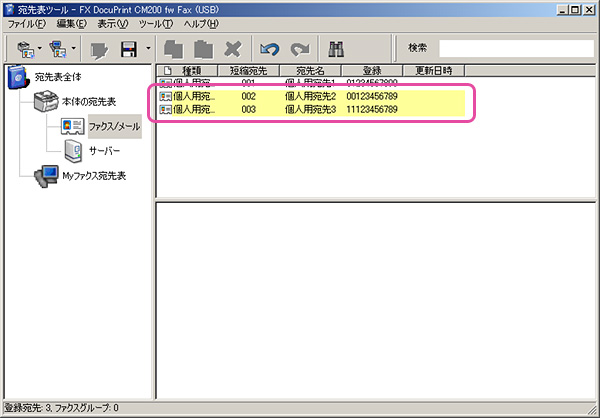Click the save (floppy disk) toolbar icon
This screenshot has width=600, height=418.
tap(128, 48)
